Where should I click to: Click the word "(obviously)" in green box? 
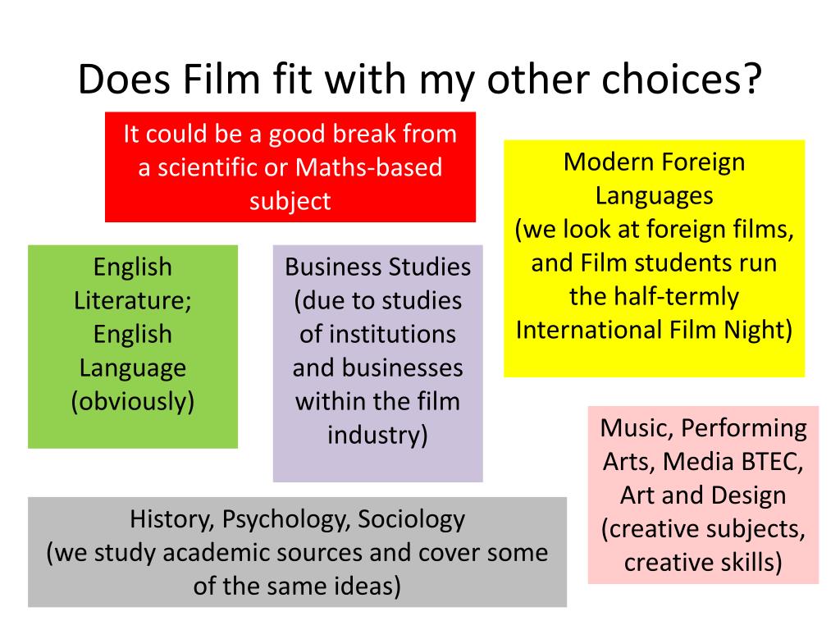point(133,401)
